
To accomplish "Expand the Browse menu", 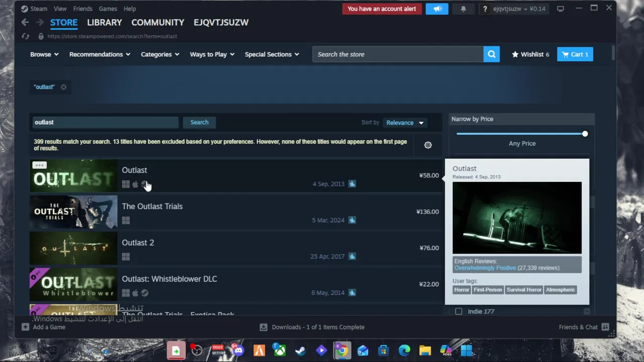I will (x=44, y=54).
